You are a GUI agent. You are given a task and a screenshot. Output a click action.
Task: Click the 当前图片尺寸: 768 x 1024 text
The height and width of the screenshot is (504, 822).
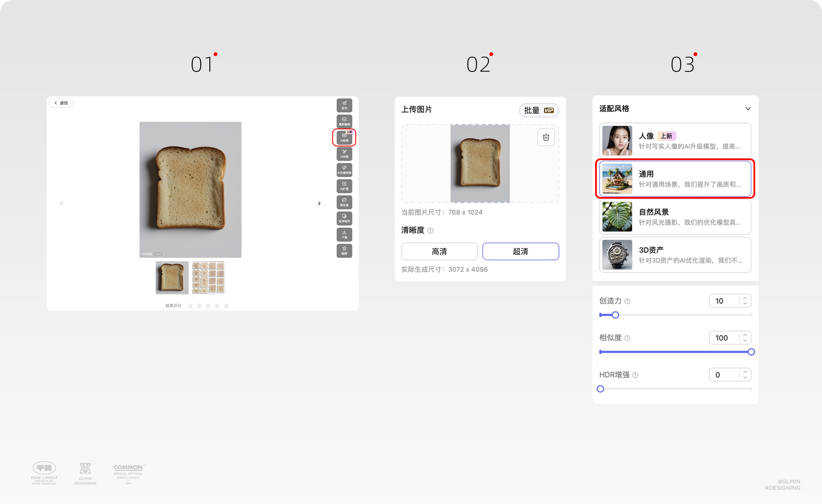[x=442, y=212]
